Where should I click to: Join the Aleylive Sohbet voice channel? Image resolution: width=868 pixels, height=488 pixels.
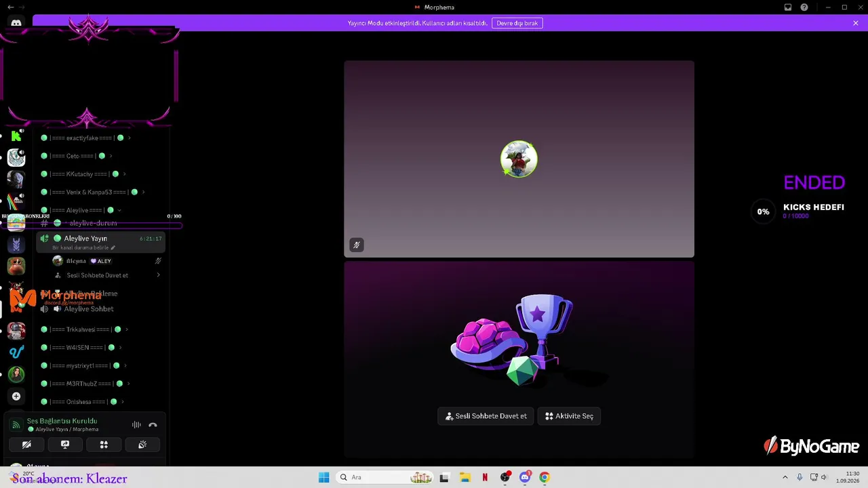100,309
